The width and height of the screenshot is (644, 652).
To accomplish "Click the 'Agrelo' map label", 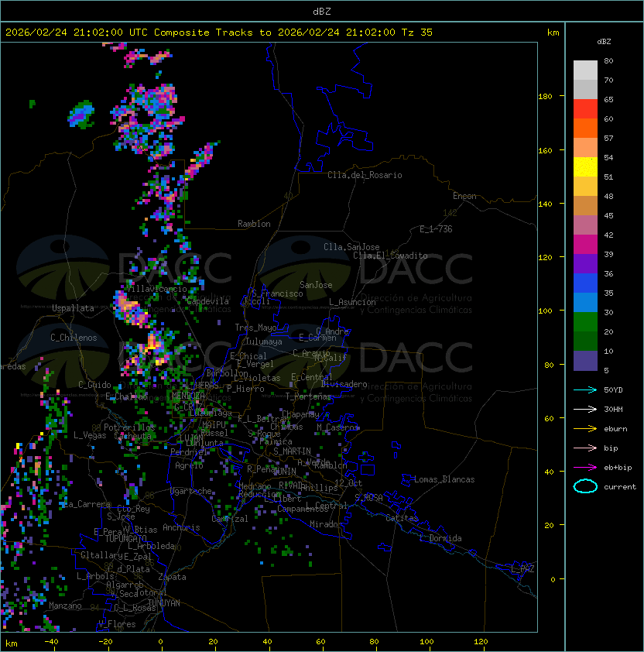I will 189,465.
